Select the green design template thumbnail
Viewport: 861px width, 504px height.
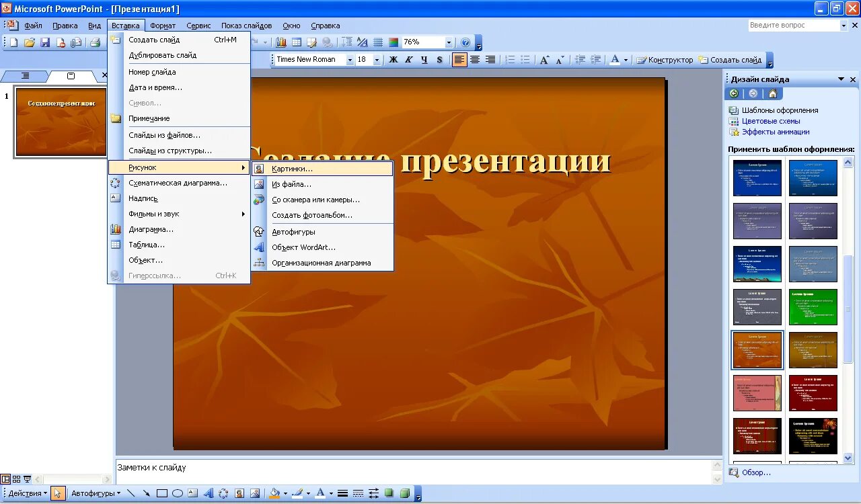coord(813,307)
